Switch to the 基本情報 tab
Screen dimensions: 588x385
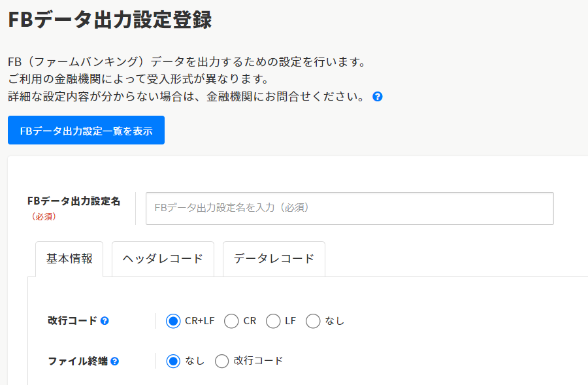click(x=69, y=259)
